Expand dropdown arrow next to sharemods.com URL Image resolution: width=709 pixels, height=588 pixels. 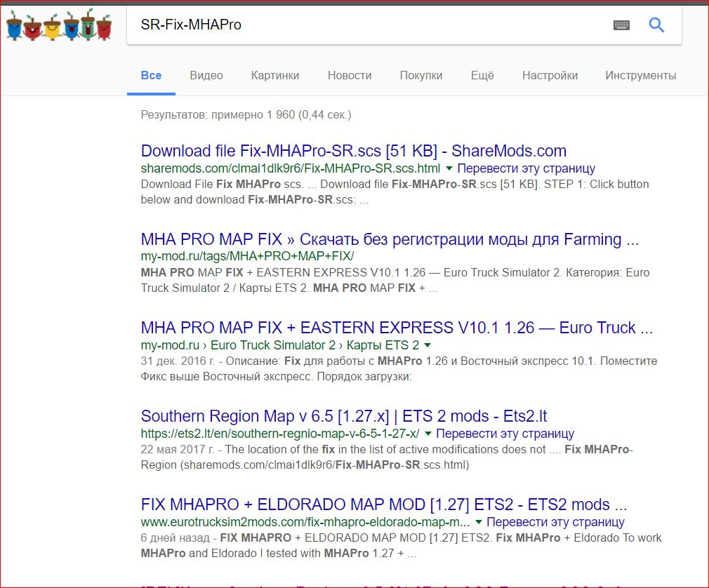point(449,168)
